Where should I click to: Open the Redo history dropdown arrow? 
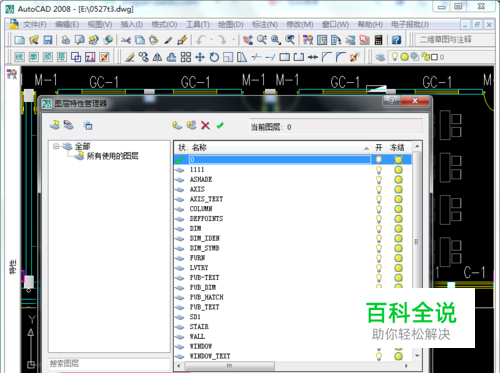tap(233, 40)
